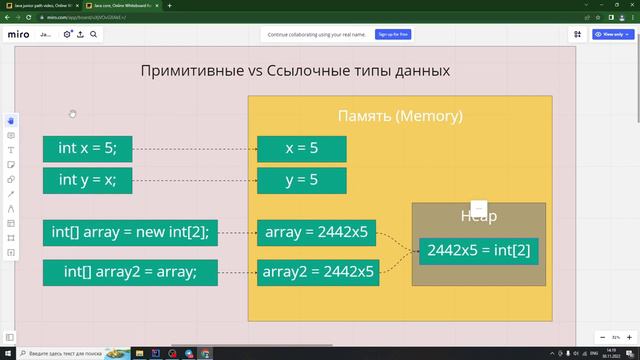Open the board search magnifier icon

pos(93,34)
